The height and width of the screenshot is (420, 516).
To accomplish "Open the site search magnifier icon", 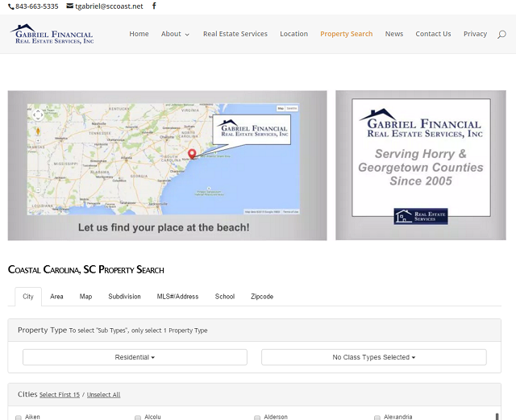I will [501, 34].
